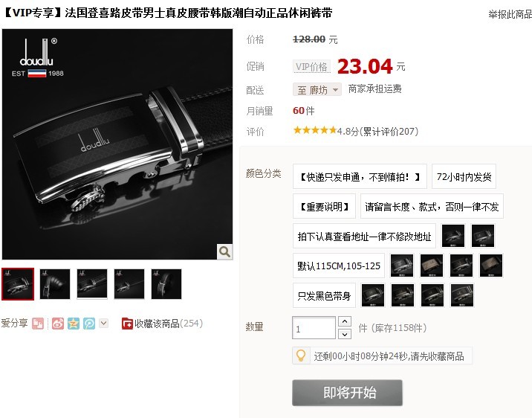The width and height of the screenshot is (532, 418).
Task: Open the 至 廊坊 delivery location dropdown
Action: click(x=317, y=90)
